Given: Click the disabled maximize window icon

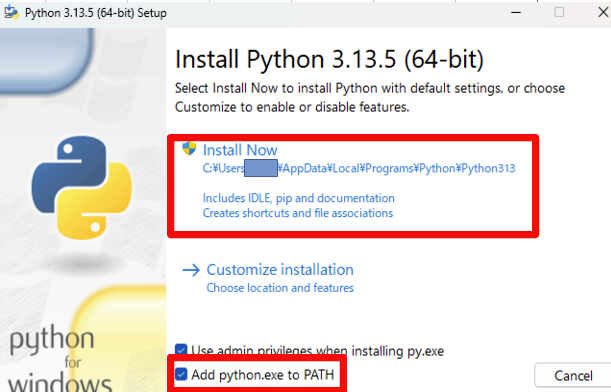Looking at the screenshot, I should (x=559, y=12).
